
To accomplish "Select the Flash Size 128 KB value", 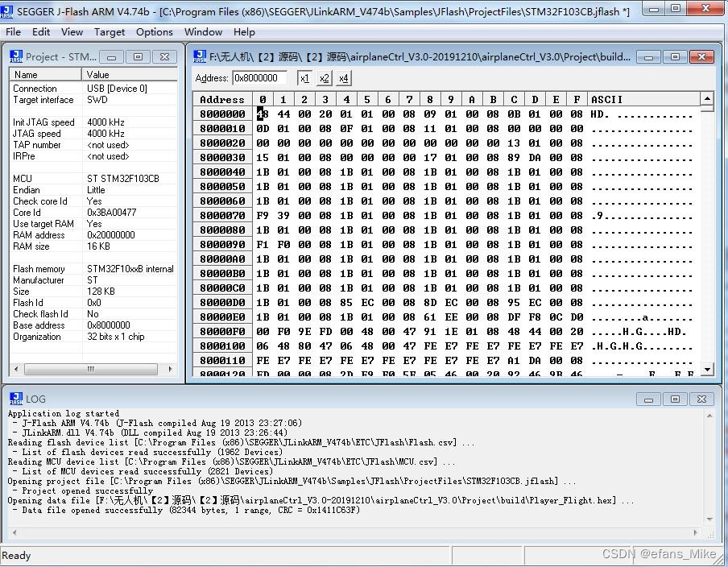I will [x=101, y=292].
